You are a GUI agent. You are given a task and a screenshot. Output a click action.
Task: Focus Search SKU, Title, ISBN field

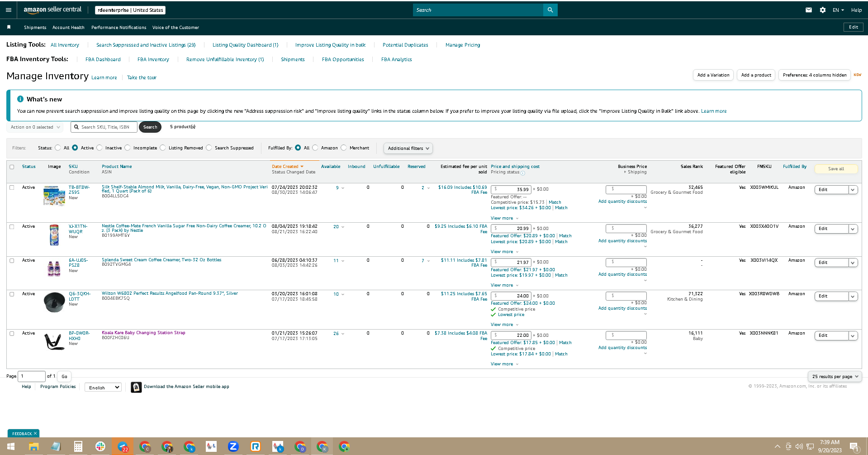coord(104,127)
